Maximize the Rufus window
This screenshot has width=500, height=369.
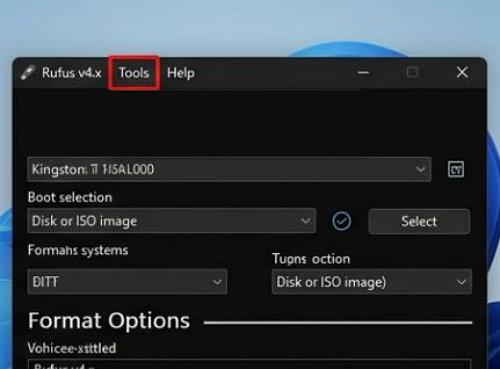pyautogui.click(x=412, y=72)
